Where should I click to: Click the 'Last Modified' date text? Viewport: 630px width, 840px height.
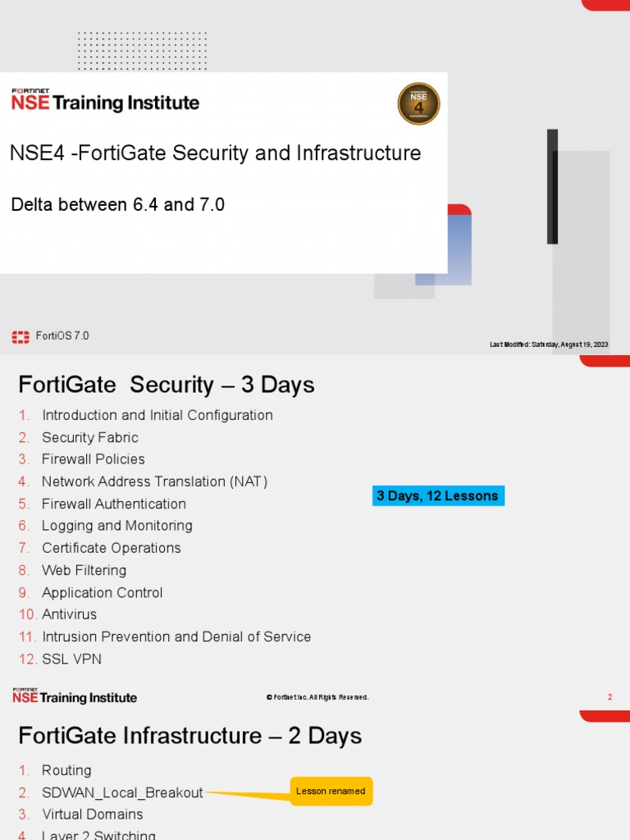pos(549,345)
